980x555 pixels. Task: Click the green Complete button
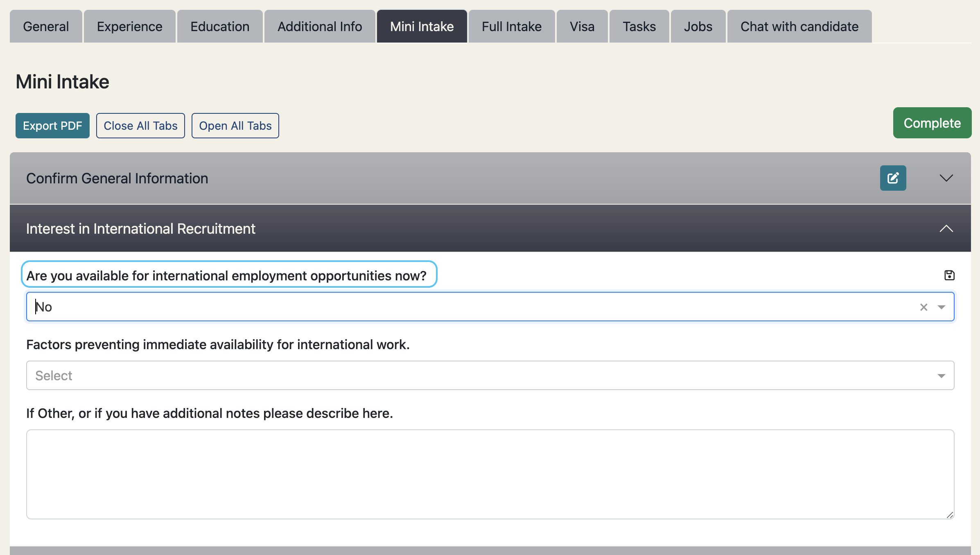coord(932,123)
